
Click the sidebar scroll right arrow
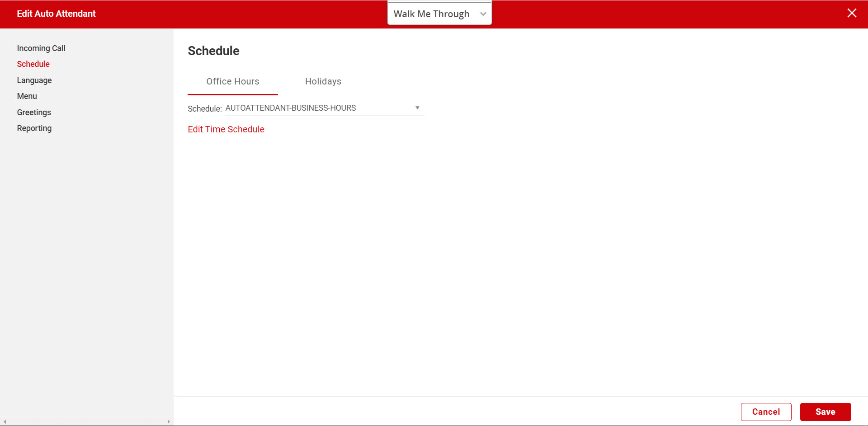pyautogui.click(x=169, y=422)
